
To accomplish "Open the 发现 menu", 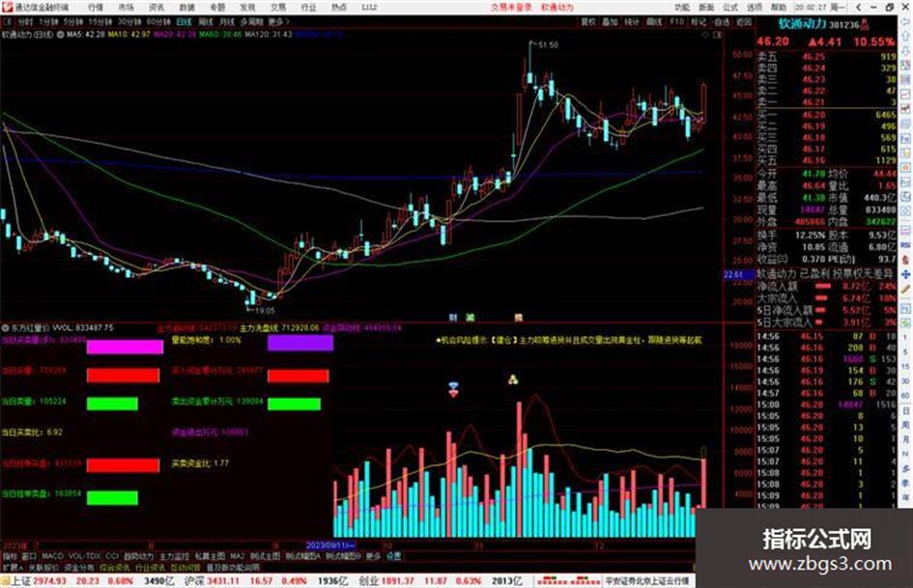I will click(247, 8).
